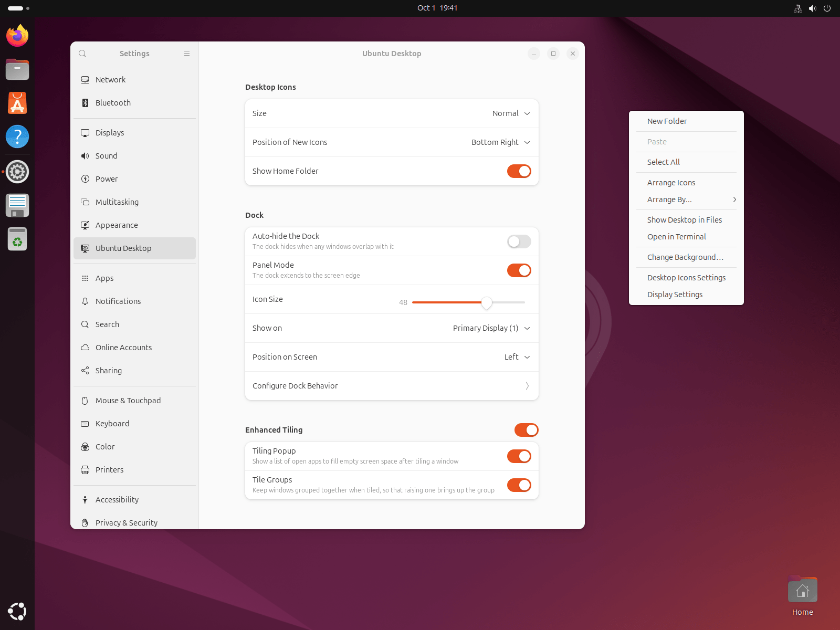Open the Settings hamburger menu
This screenshot has height=630, width=840.
pos(187,54)
